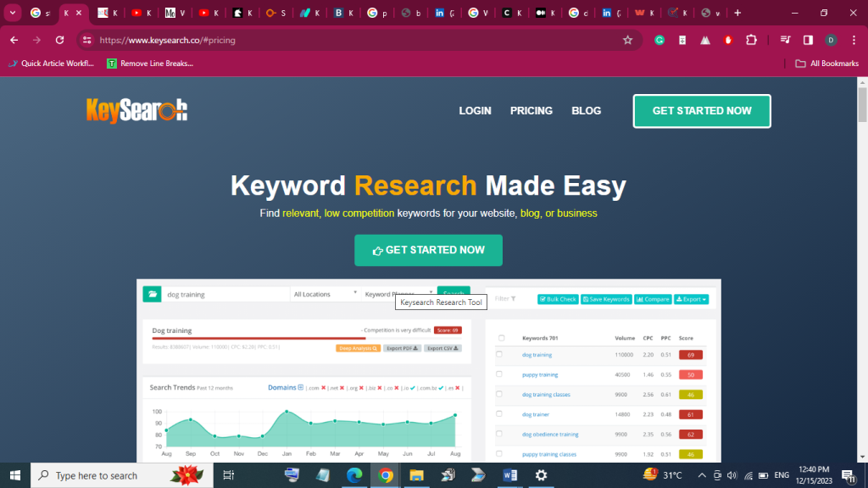This screenshot has height=488, width=868.
Task: Click the red competition difficulty bar
Action: point(259,338)
